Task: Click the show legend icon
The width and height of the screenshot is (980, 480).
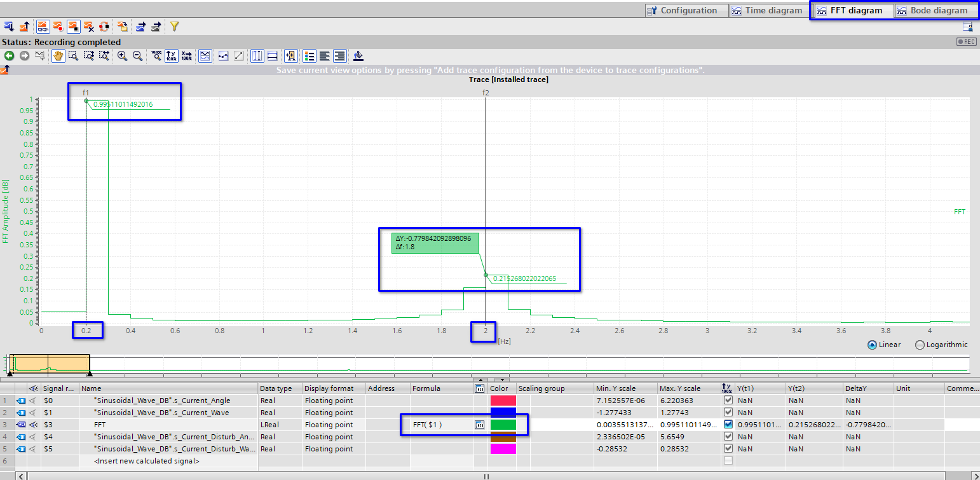Action: click(x=310, y=56)
